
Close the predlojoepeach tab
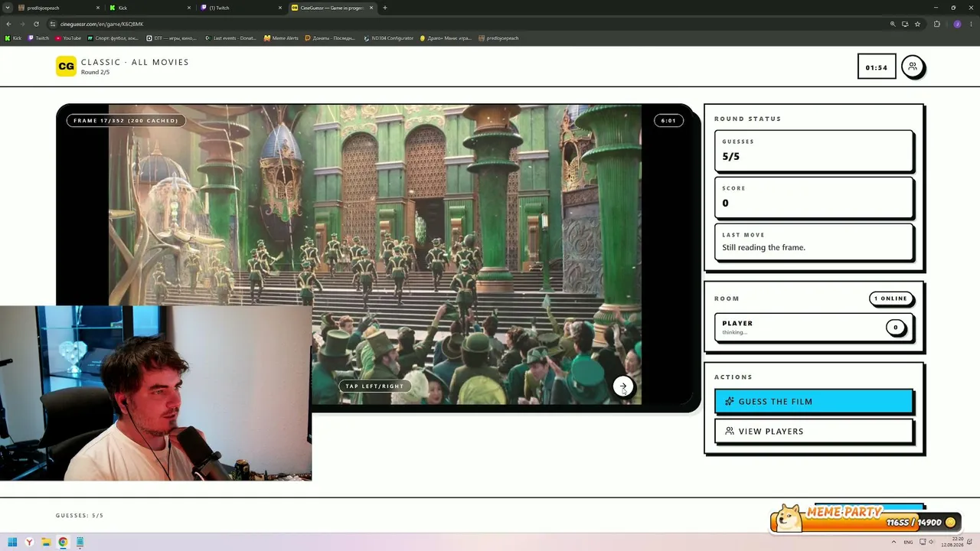(98, 8)
